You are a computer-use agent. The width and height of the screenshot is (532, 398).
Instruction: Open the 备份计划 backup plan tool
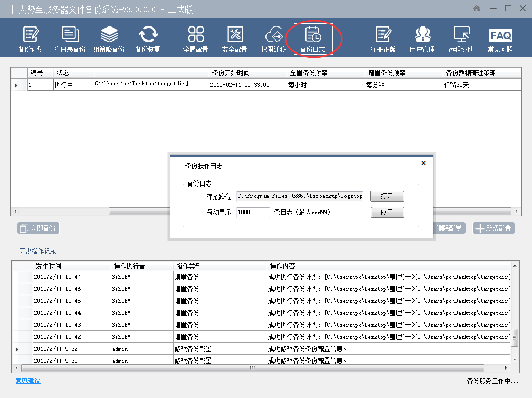(x=31, y=39)
